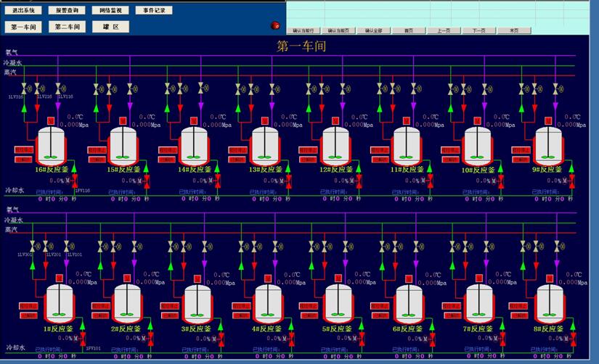Open the 报警查询 alarm query

67,10
